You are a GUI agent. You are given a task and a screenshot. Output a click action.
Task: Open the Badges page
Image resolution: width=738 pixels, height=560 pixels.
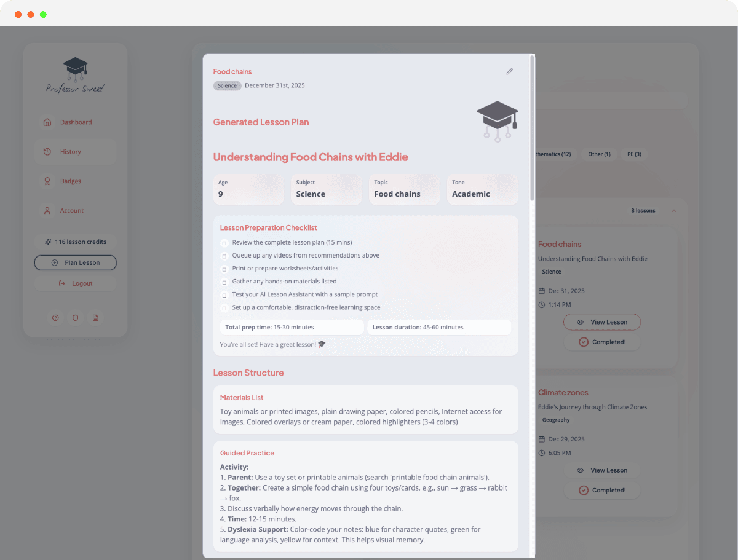tap(70, 181)
